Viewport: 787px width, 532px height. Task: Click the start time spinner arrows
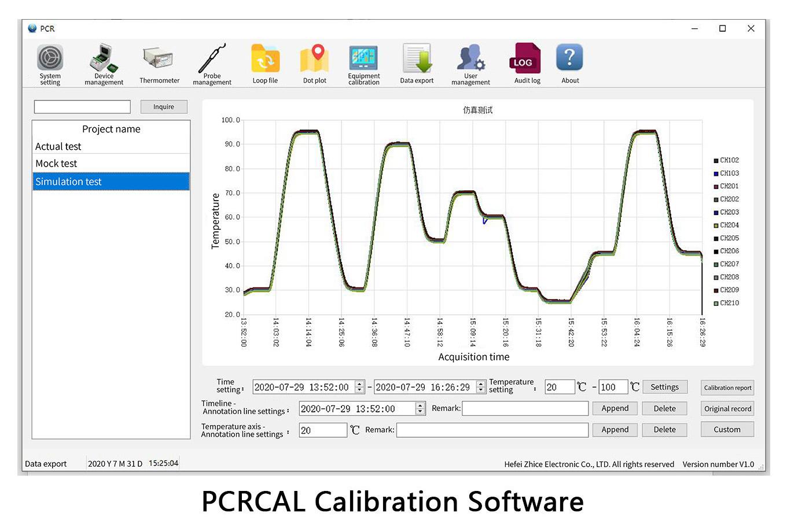tap(359, 387)
